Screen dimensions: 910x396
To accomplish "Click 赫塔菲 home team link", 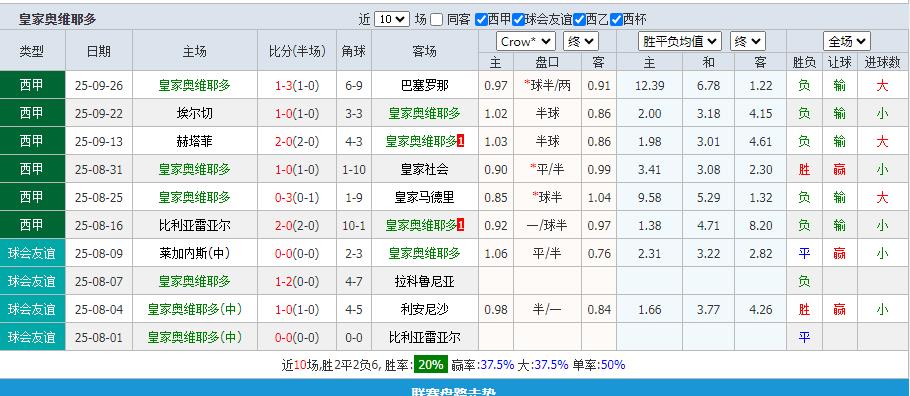I will click(194, 141).
